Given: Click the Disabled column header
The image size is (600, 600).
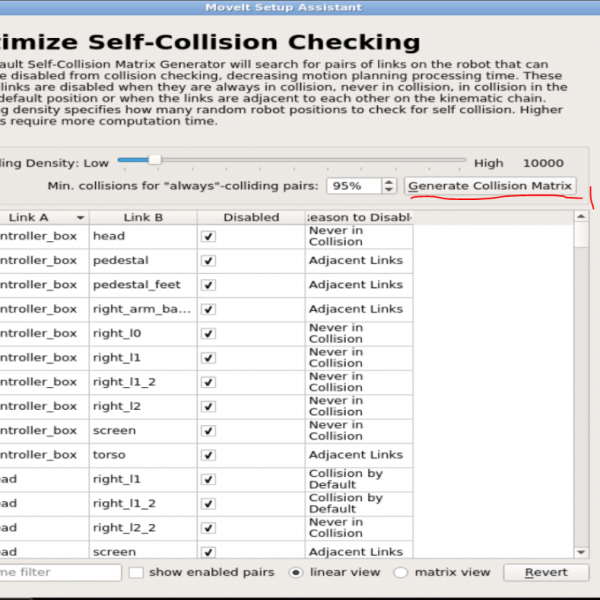Looking at the screenshot, I should 251,217.
